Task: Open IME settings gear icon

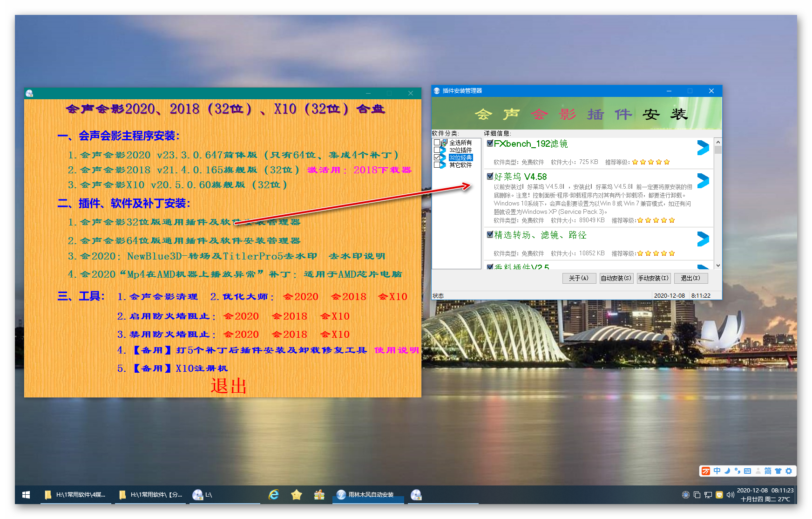Action: click(x=789, y=471)
